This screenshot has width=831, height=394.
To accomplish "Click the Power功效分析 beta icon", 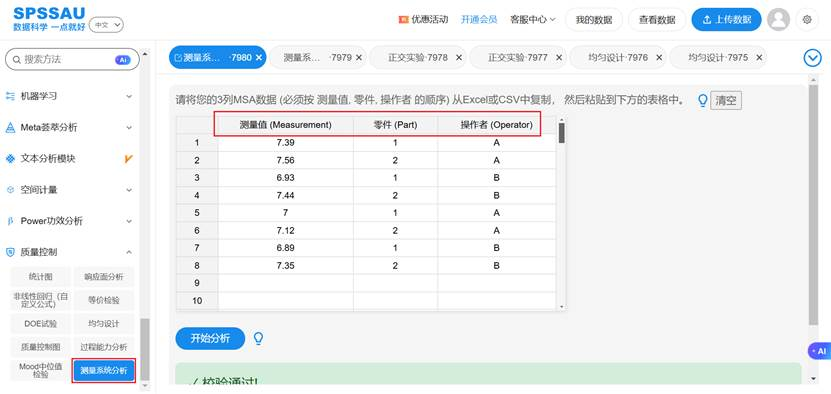I will point(10,221).
